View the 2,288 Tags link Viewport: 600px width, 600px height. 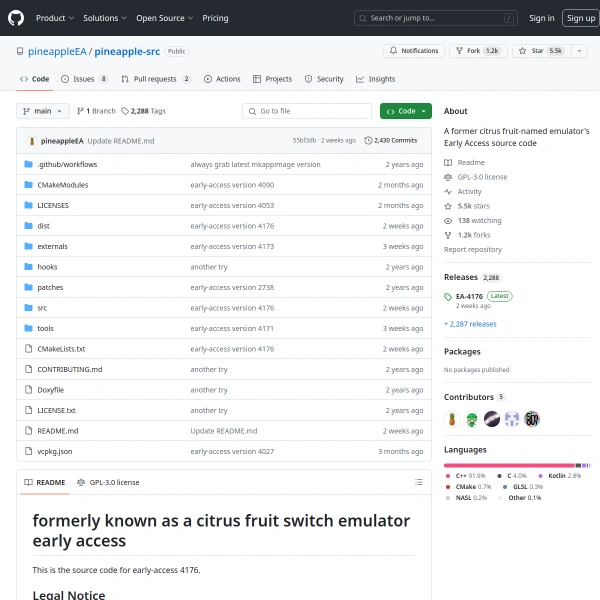coord(143,111)
